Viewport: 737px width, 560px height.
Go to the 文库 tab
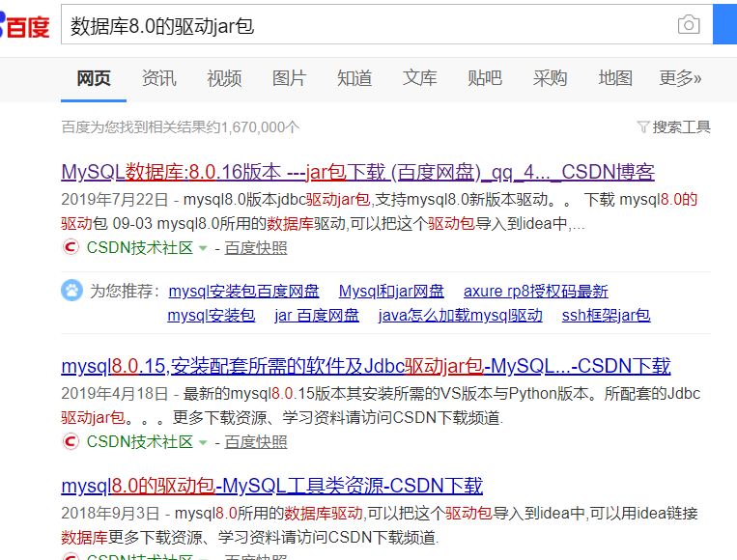point(420,78)
